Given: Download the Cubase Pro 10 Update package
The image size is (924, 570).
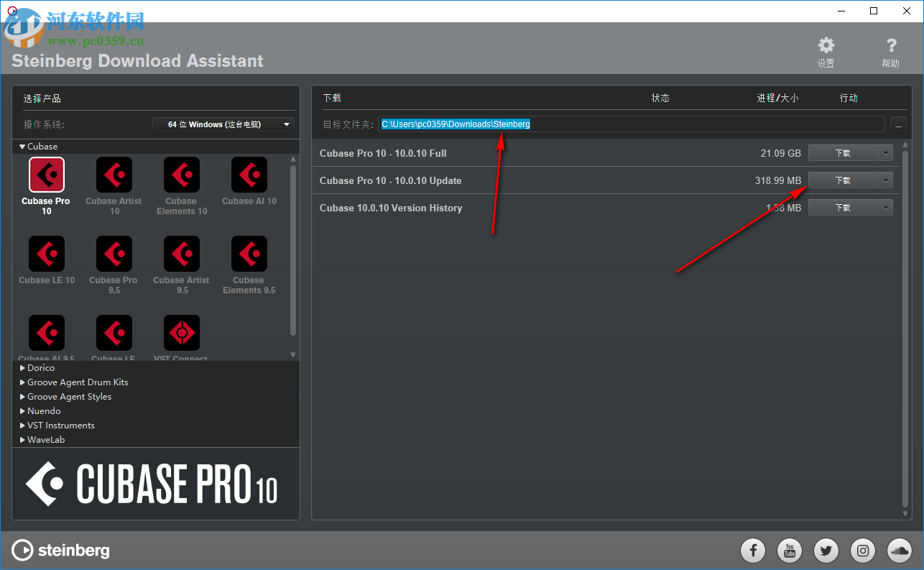Looking at the screenshot, I should [x=842, y=180].
